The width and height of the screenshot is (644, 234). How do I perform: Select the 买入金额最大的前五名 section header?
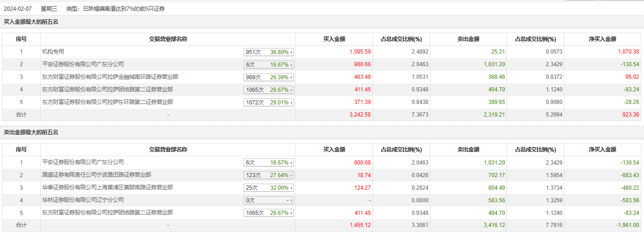click(x=31, y=22)
